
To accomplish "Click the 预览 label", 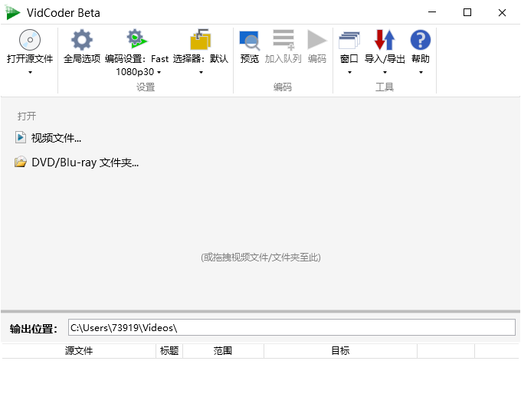I will coord(250,59).
